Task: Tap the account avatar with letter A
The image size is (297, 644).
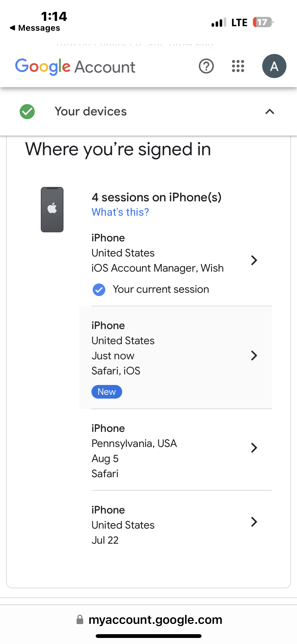Action: tap(274, 66)
